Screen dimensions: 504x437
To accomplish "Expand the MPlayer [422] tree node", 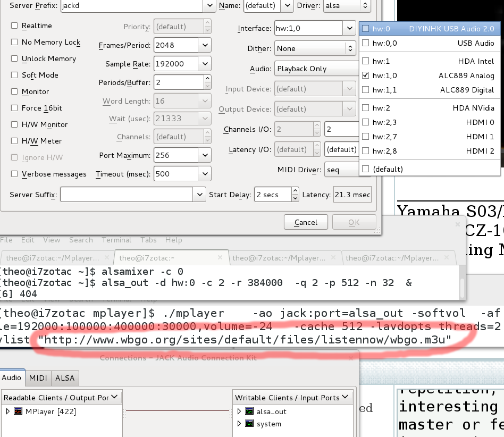I will [8, 411].
